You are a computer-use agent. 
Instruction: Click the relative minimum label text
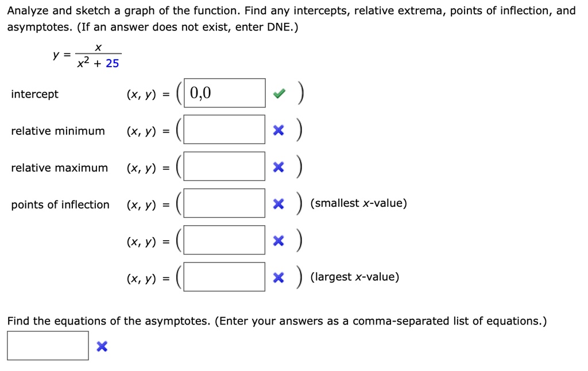coord(57,131)
